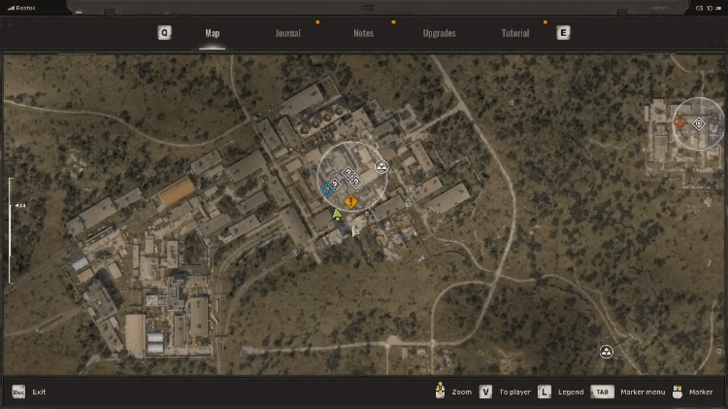The width and height of the screenshot is (728, 409).
Task: Open the Journal tab
Action: pos(288,33)
